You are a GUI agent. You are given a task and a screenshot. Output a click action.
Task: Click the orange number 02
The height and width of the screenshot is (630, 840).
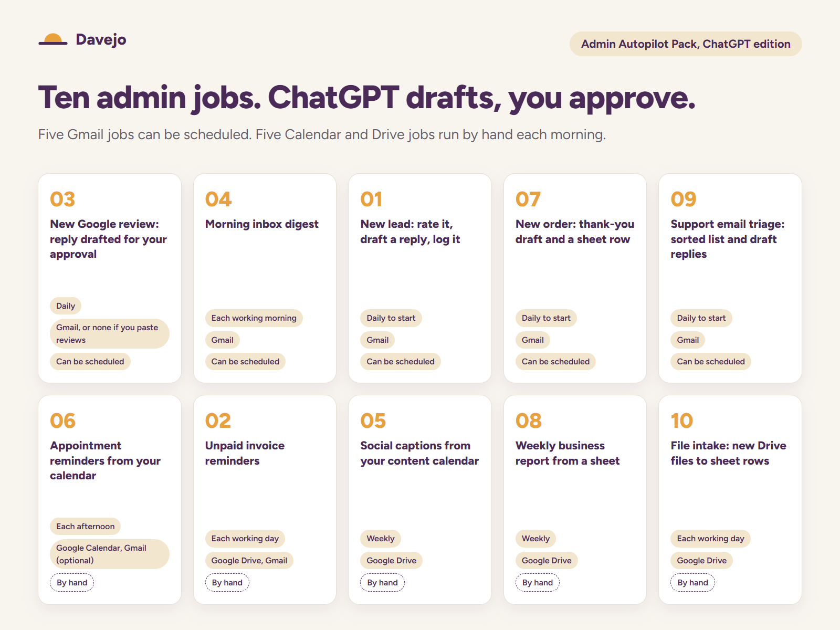[x=218, y=421]
